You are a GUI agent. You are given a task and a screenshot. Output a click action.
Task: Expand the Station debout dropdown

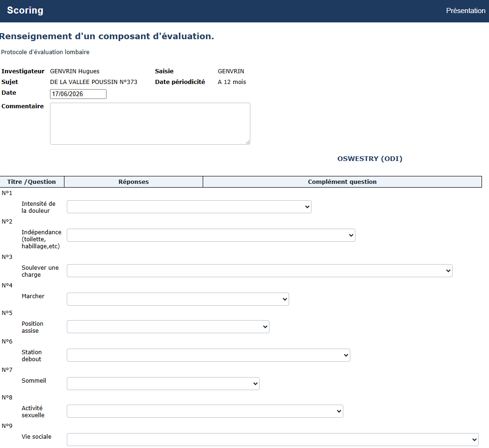208,355
